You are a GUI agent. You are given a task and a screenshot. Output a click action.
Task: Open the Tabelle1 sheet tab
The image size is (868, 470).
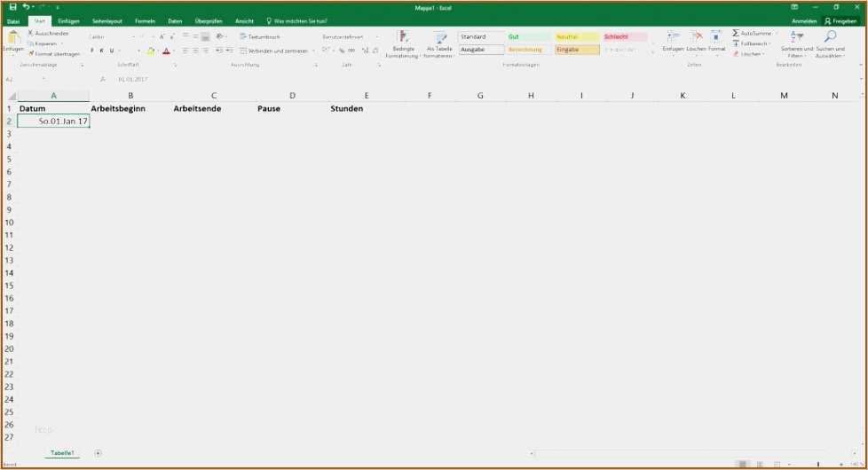[x=62, y=453]
